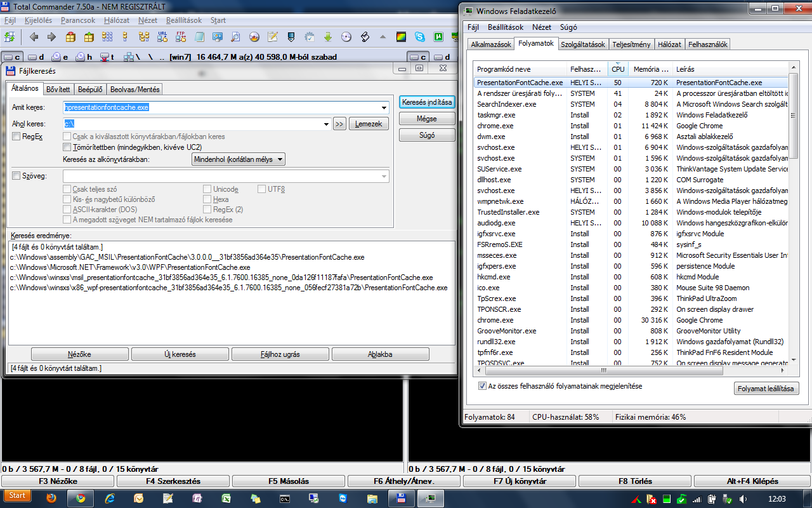Viewport: 812px width, 508px height.
Task: Click the back arrow in Total Commander toolbar
Action: pos(34,37)
